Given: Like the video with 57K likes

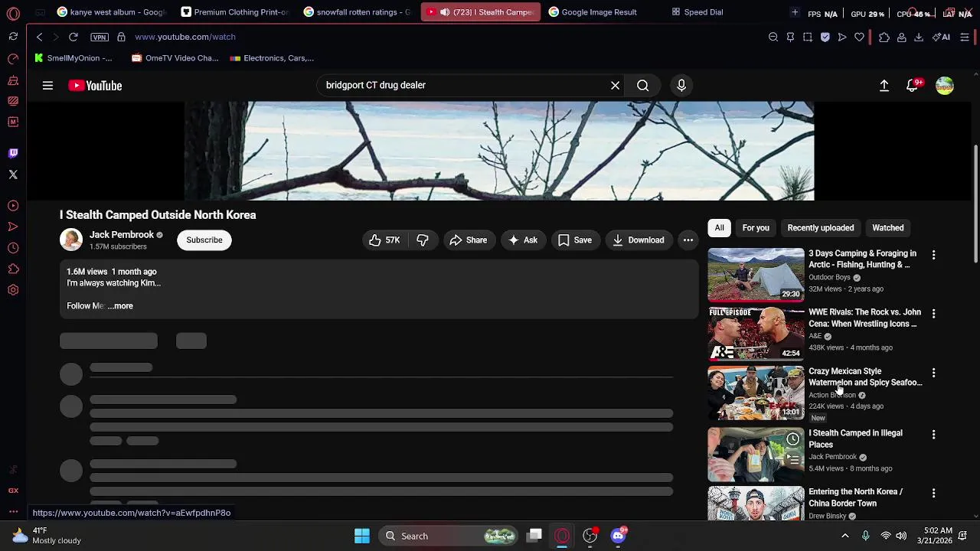Looking at the screenshot, I should [x=384, y=240].
